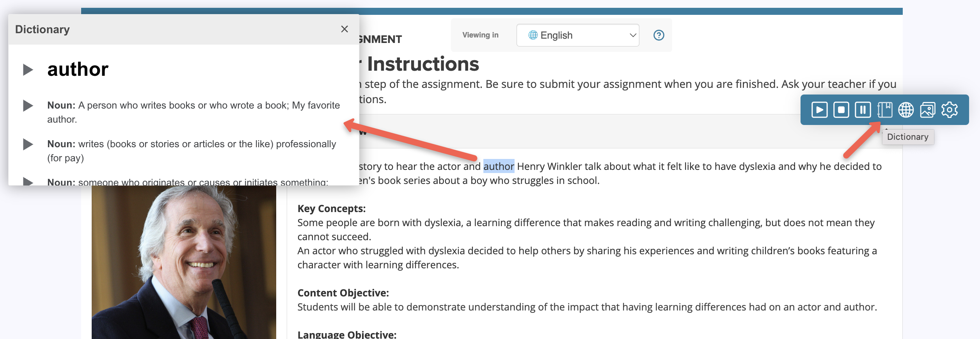980x339 pixels.
Task: Open the Viewing in language dropdown
Action: pyautogui.click(x=577, y=35)
